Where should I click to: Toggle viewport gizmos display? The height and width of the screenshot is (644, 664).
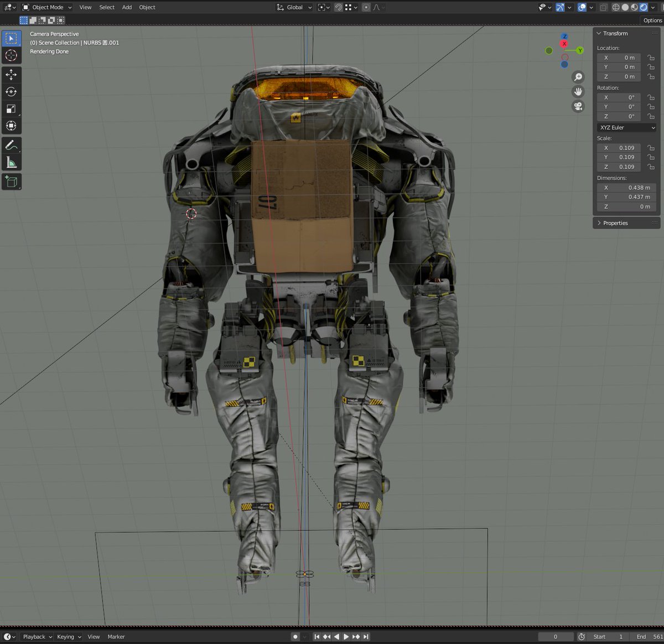[561, 7]
